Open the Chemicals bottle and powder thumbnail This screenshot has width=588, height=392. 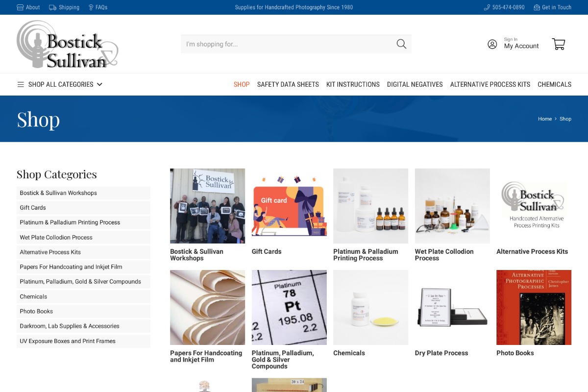point(370,307)
